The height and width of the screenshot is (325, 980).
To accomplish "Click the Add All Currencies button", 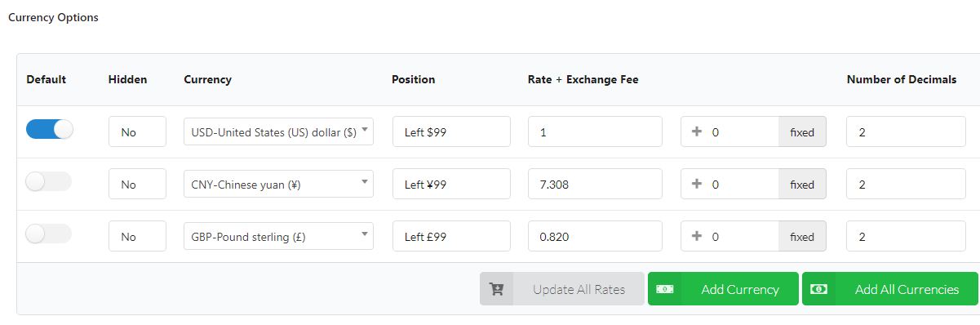I will tap(890, 289).
